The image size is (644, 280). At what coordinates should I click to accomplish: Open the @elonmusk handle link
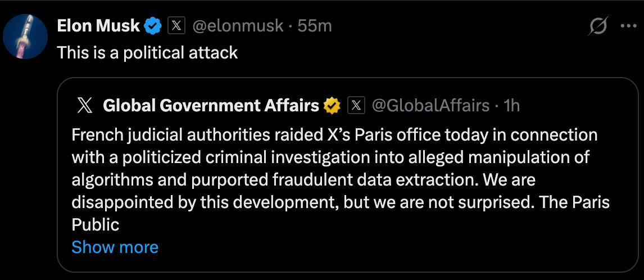tap(238, 25)
